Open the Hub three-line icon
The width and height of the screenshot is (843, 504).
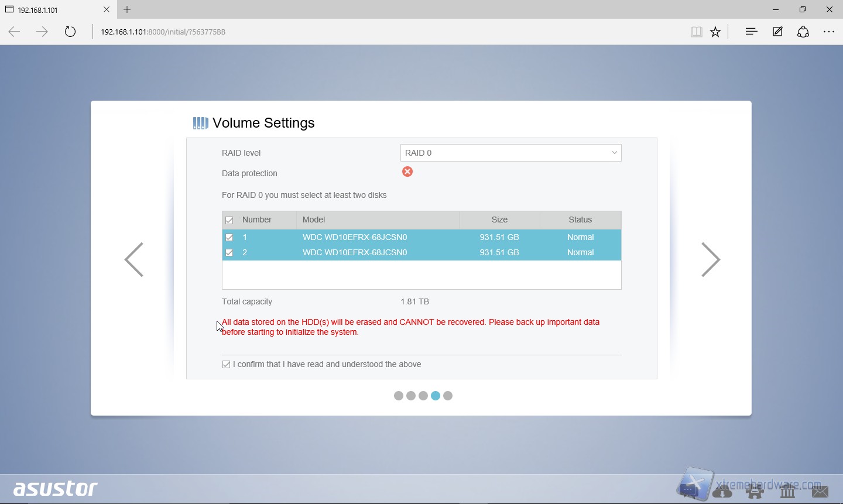pos(752,32)
